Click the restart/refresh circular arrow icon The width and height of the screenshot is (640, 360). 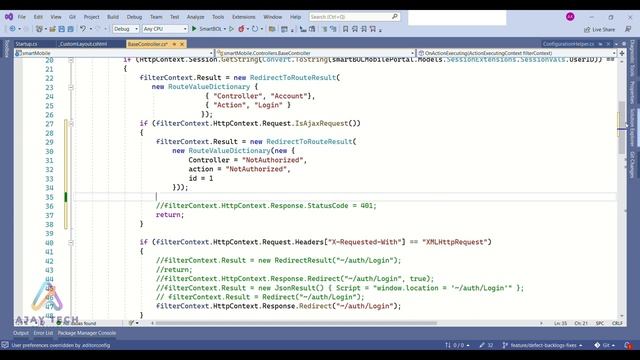255,29
